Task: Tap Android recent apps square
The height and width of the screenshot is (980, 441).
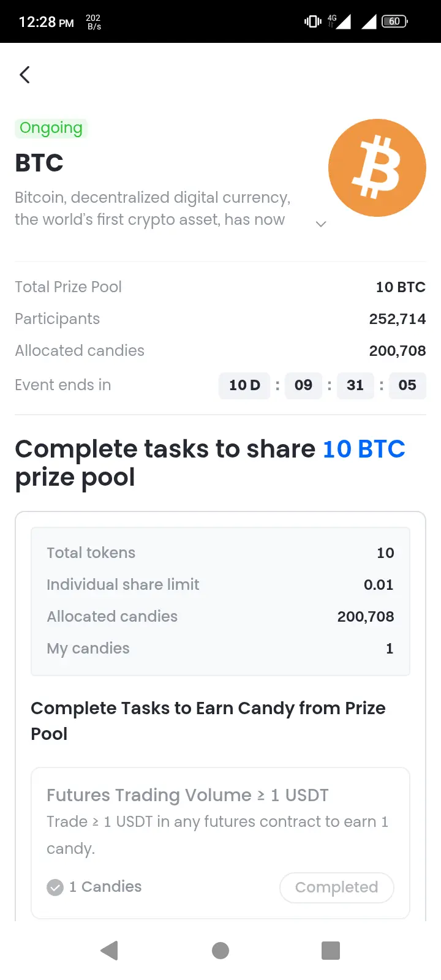Action: pyautogui.click(x=331, y=951)
